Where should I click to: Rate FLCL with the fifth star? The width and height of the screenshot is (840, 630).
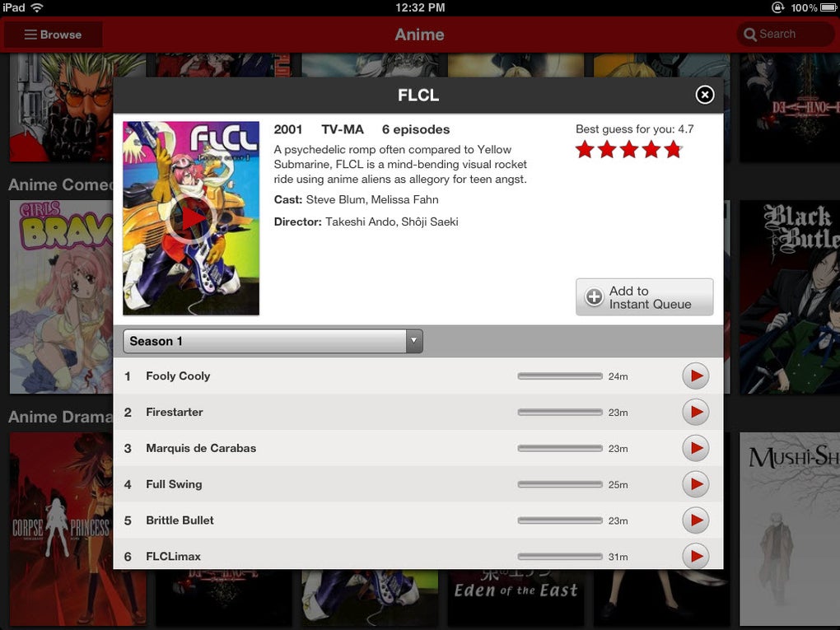[674, 150]
